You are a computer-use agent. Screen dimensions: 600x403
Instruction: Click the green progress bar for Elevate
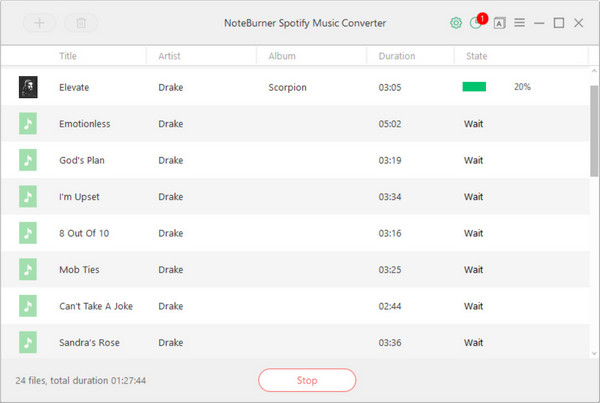click(x=474, y=87)
